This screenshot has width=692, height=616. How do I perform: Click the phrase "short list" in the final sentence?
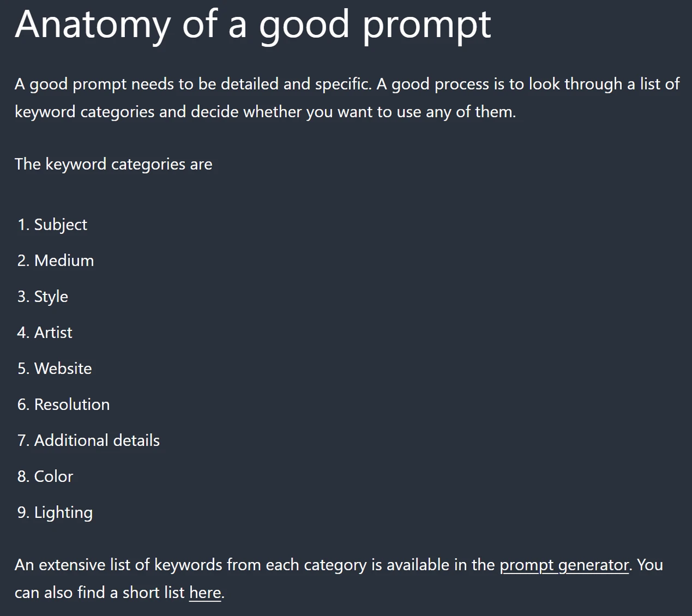coord(150,593)
